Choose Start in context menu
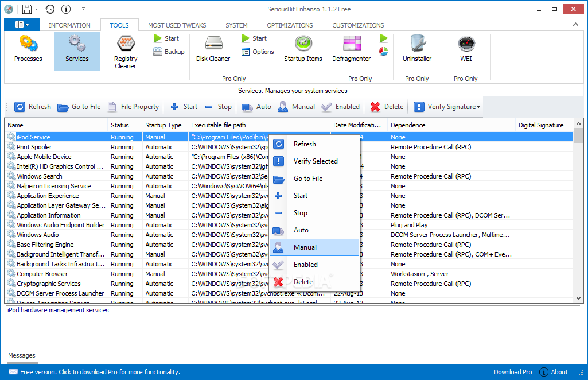 tap(314, 196)
